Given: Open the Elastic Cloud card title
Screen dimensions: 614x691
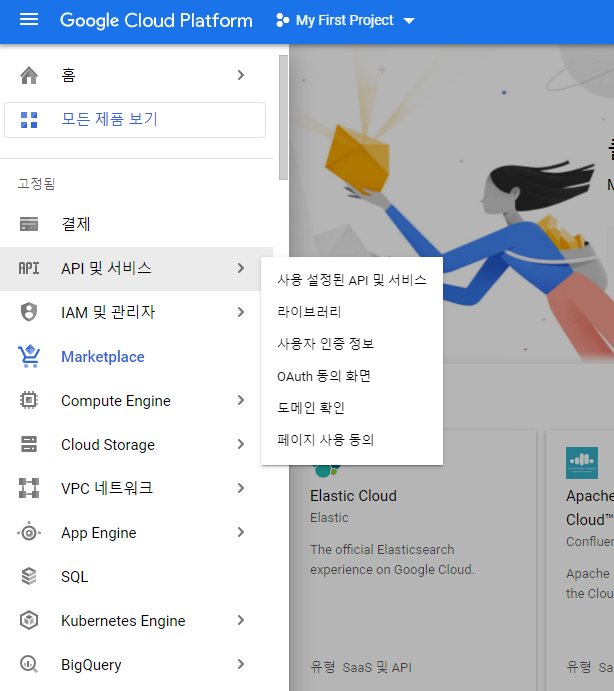Looking at the screenshot, I should pyautogui.click(x=354, y=496).
